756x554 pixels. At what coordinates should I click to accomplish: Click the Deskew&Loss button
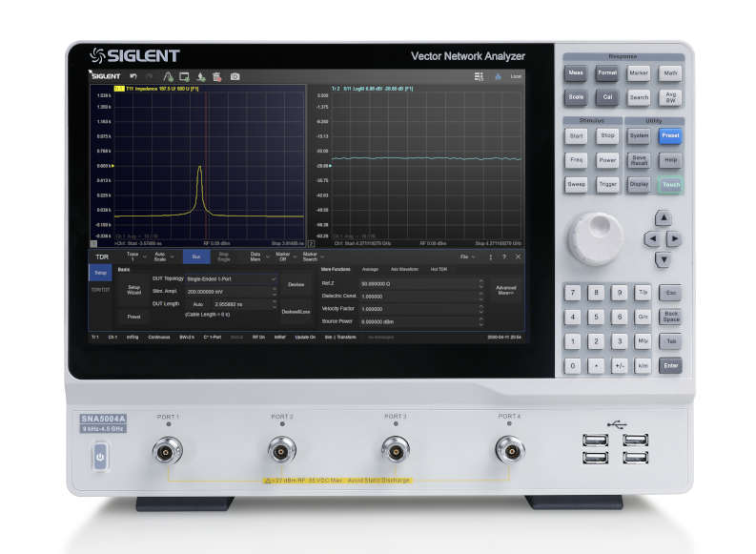coord(296,312)
